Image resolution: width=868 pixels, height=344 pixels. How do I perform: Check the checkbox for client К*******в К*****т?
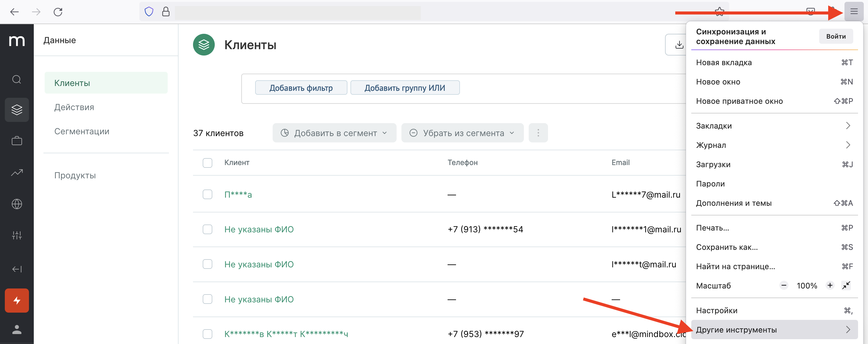click(x=207, y=334)
